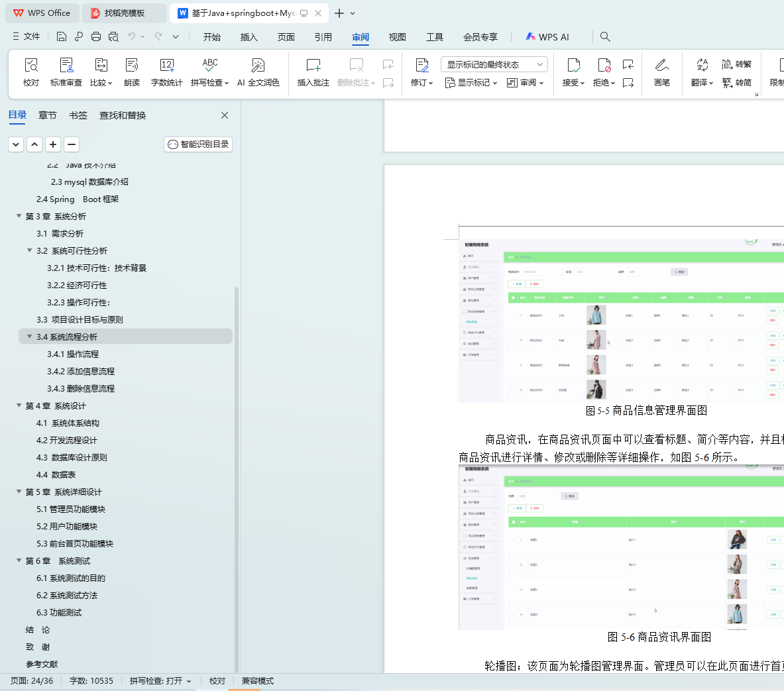784x691 pixels.
Task: Click the outline demote level minus button
Action: (72, 144)
